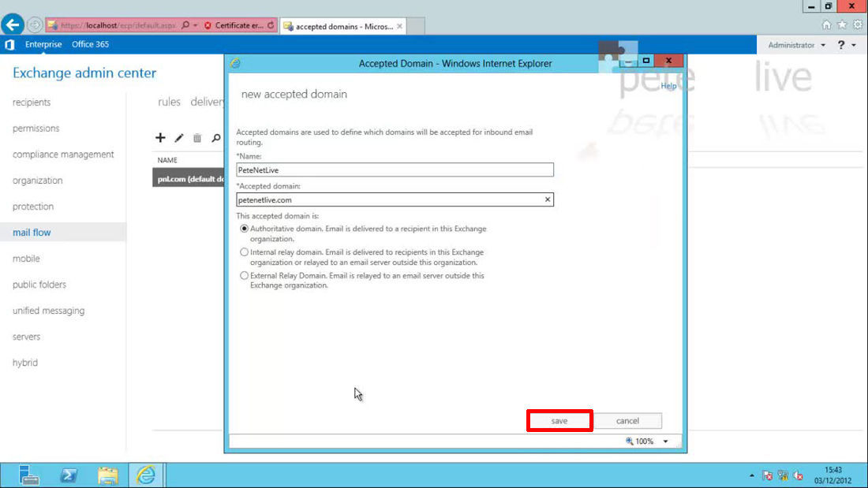Close the Accepted Domain dialog window
Image resolution: width=868 pixels, height=488 pixels.
pyautogui.click(x=668, y=60)
